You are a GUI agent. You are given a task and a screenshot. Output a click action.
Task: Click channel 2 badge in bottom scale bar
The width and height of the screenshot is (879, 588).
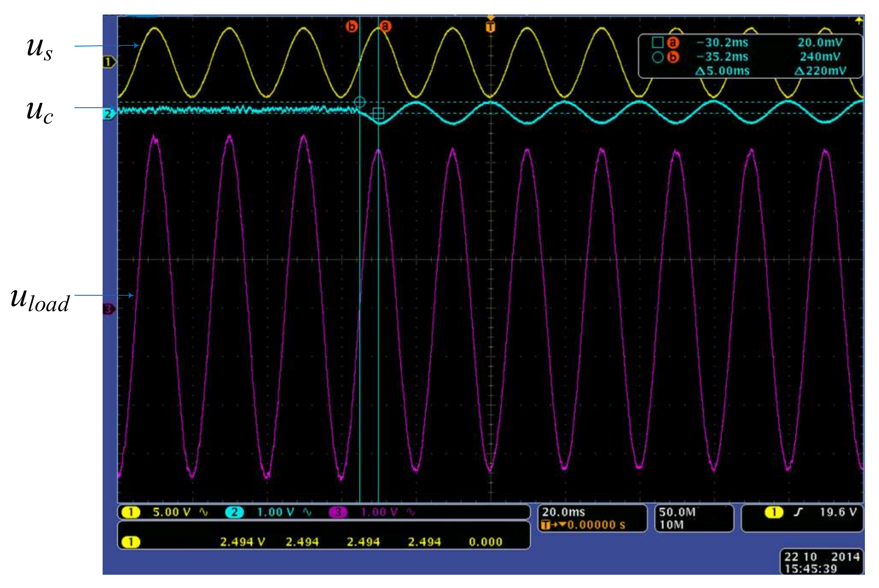coord(234,512)
